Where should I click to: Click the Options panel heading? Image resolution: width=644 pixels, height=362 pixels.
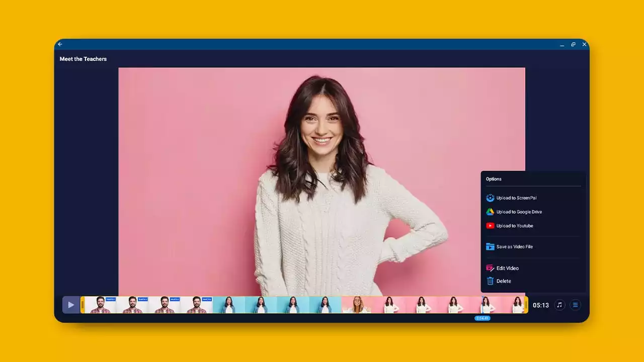(x=494, y=179)
